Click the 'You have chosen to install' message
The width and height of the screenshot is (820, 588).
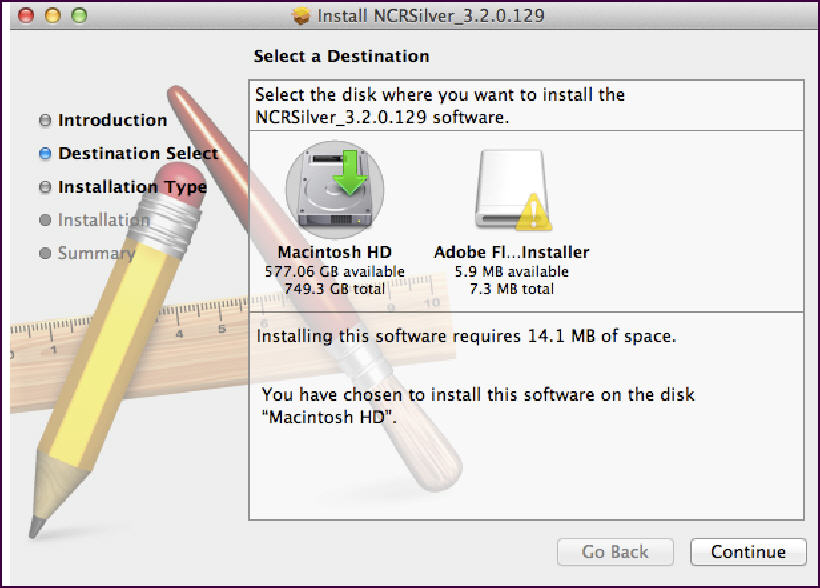(x=478, y=405)
